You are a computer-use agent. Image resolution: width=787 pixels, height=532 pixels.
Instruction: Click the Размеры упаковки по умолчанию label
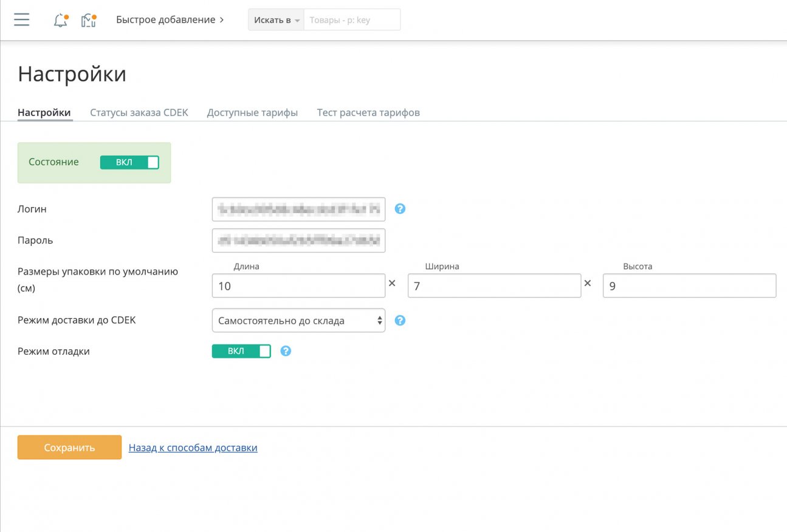[98, 279]
